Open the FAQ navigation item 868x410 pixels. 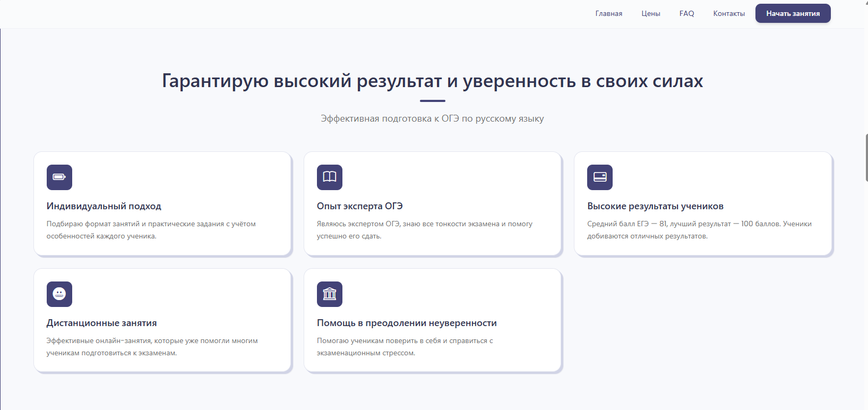coord(686,14)
